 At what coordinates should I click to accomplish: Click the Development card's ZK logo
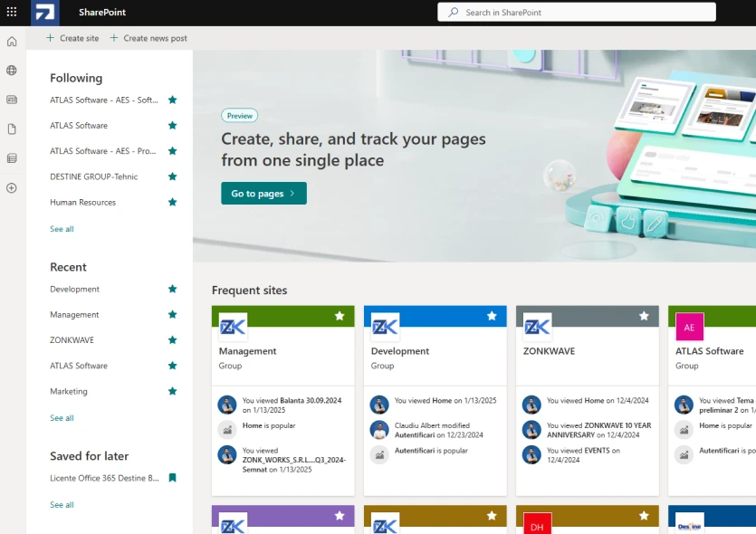pyautogui.click(x=385, y=328)
